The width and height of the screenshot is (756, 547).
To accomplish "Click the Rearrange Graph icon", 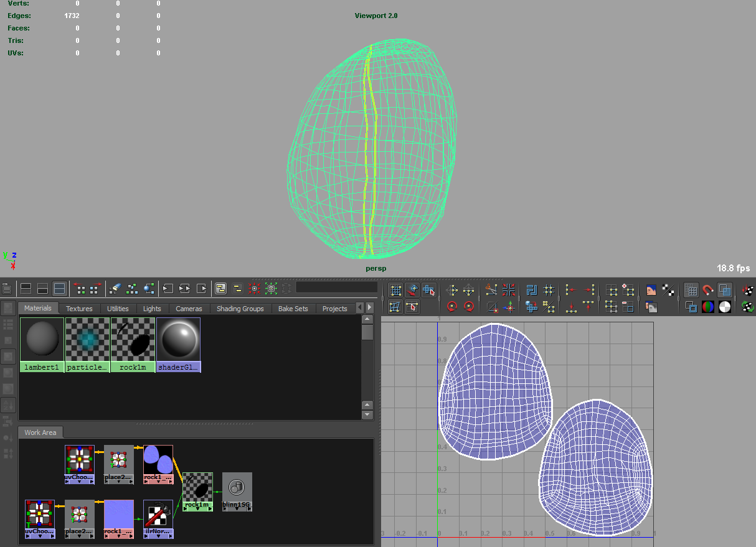I will pyautogui.click(x=132, y=288).
